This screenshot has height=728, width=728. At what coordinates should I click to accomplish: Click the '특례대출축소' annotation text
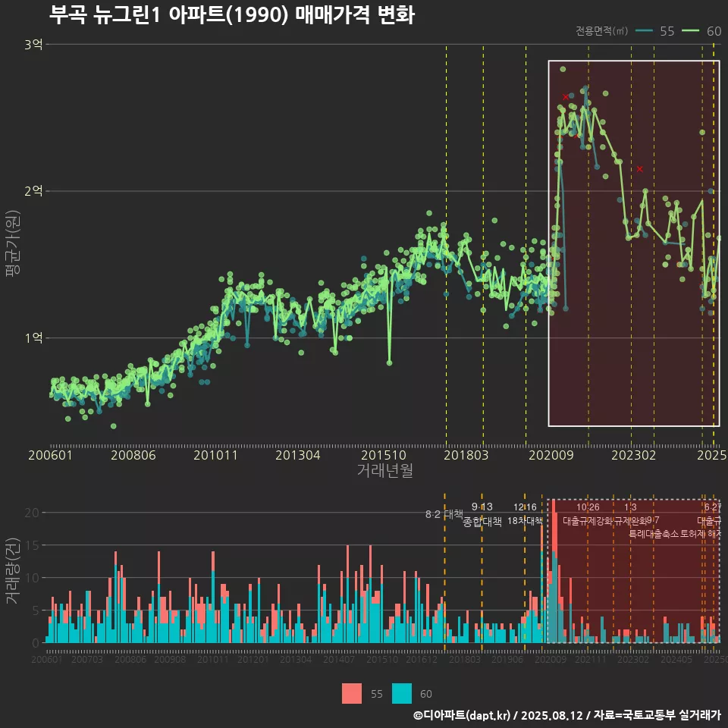[x=654, y=534]
